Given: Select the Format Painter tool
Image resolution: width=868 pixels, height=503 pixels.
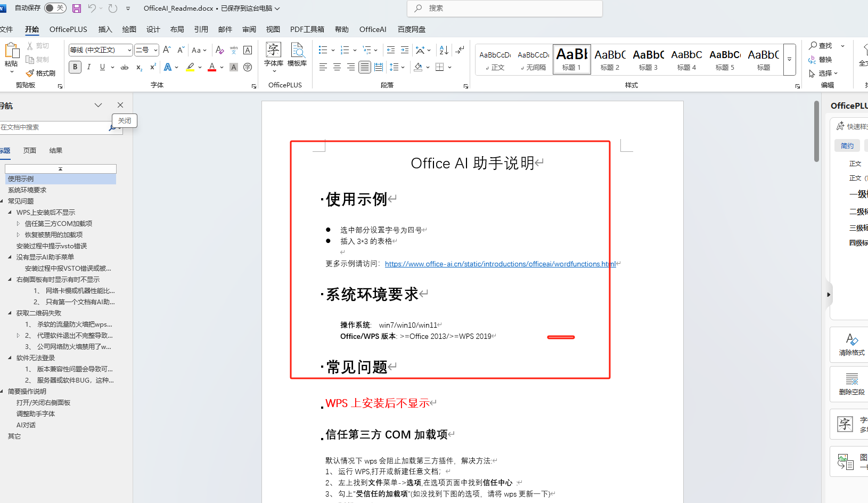Looking at the screenshot, I should 41,73.
